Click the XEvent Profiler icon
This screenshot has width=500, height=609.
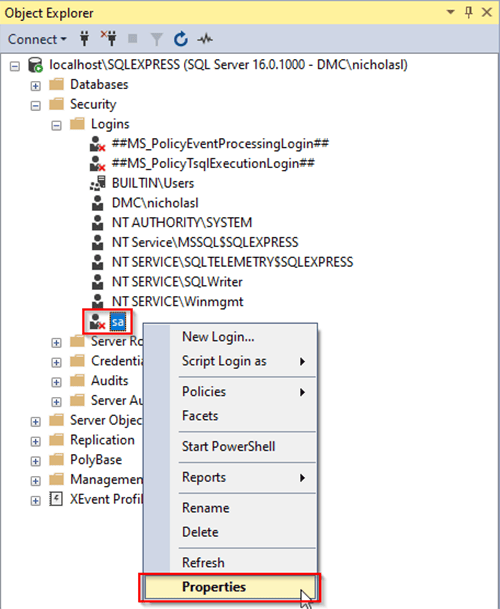coord(56,499)
